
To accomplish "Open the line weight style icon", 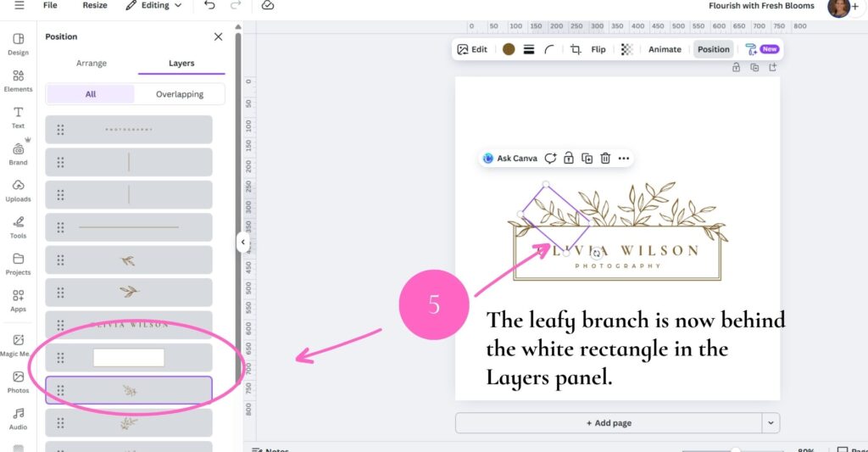I will [529, 49].
